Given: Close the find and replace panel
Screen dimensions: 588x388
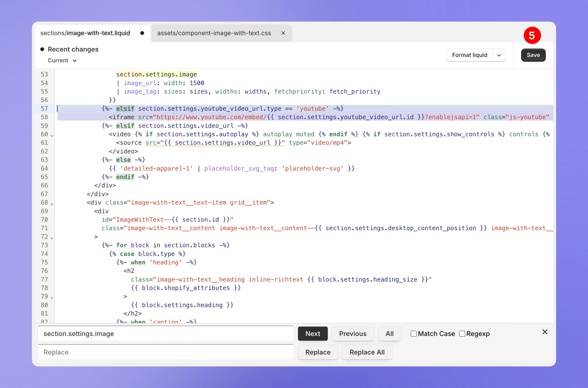Looking at the screenshot, I should point(545,332).
